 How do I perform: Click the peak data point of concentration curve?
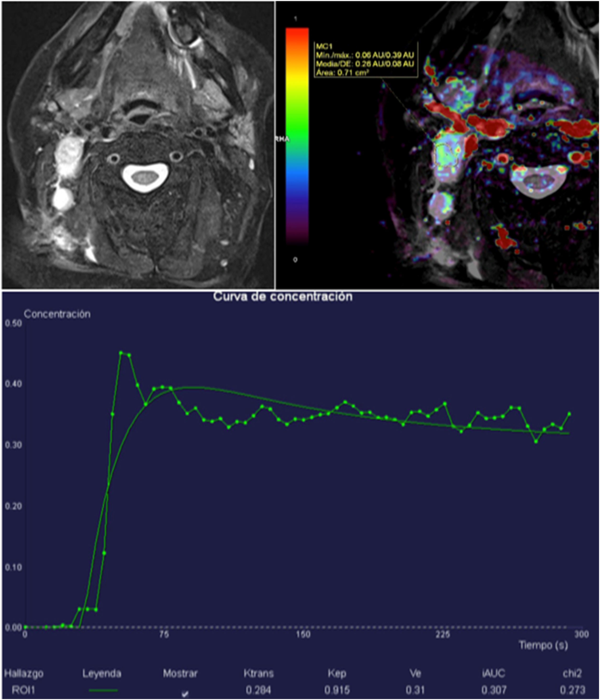click(x=121, y=353)
